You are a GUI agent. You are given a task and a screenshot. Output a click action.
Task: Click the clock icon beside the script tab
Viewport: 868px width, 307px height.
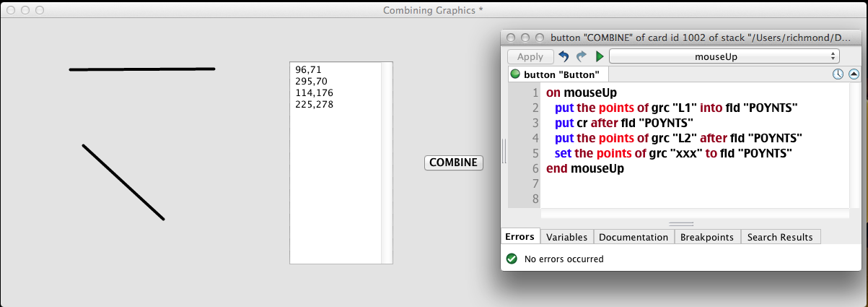pyautogui.click(x=838, y=74)
